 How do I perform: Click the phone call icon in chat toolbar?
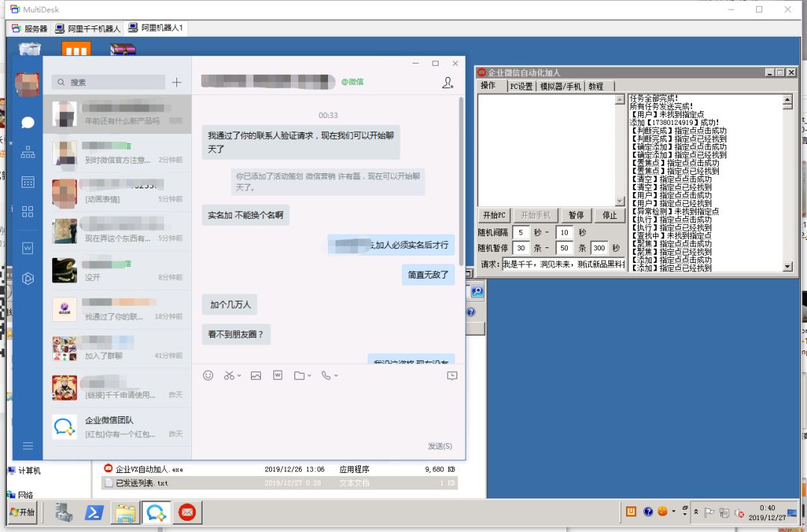pyautogui.click(x=326, y=376)
